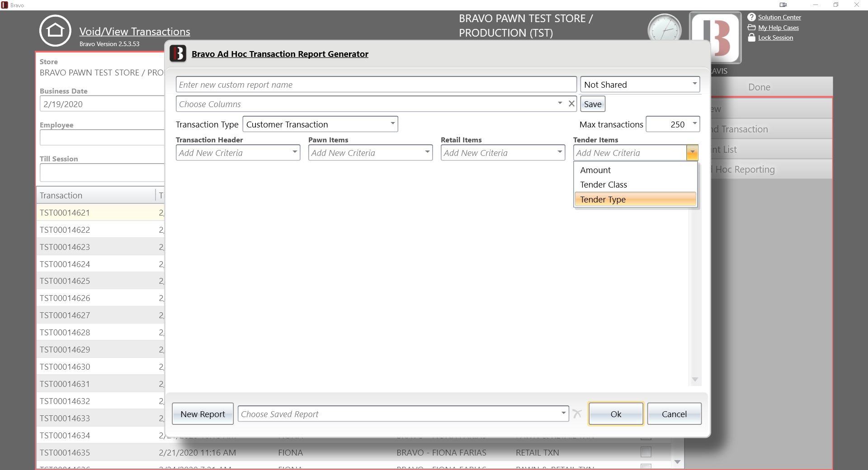Viewport: 868px width, 470px height.
Task: Go to the Home icon
Action: pos(55,31)
